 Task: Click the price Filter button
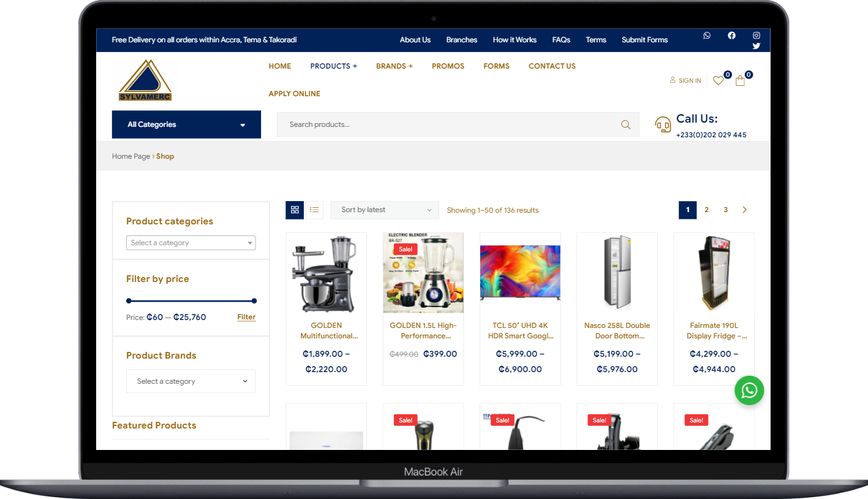[x=246, y=317]
